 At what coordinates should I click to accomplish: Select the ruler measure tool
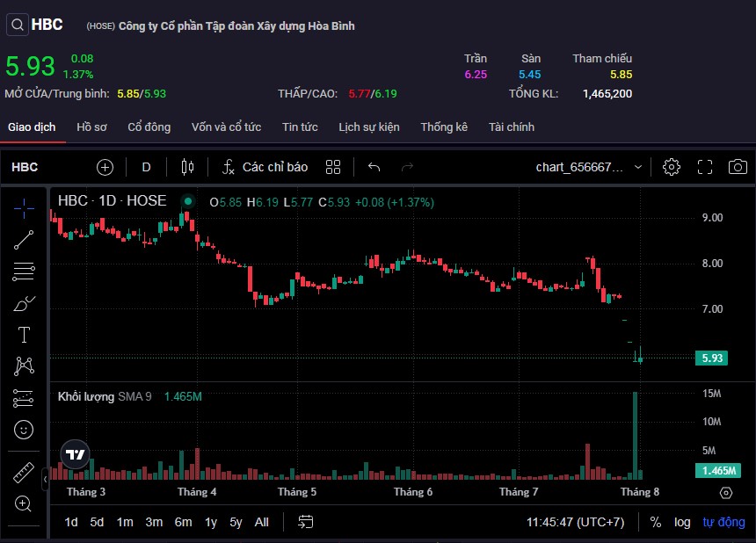(24, 473)
